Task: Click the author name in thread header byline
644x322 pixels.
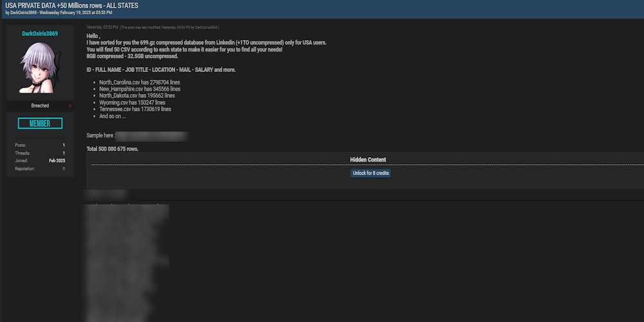Action: click(23, 12)
